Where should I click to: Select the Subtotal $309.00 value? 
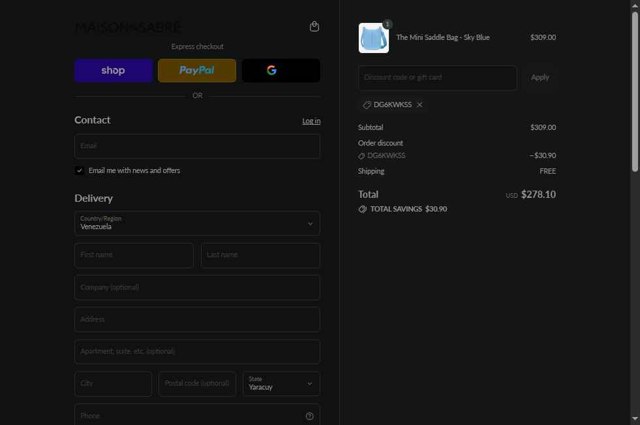pos(543,127)
